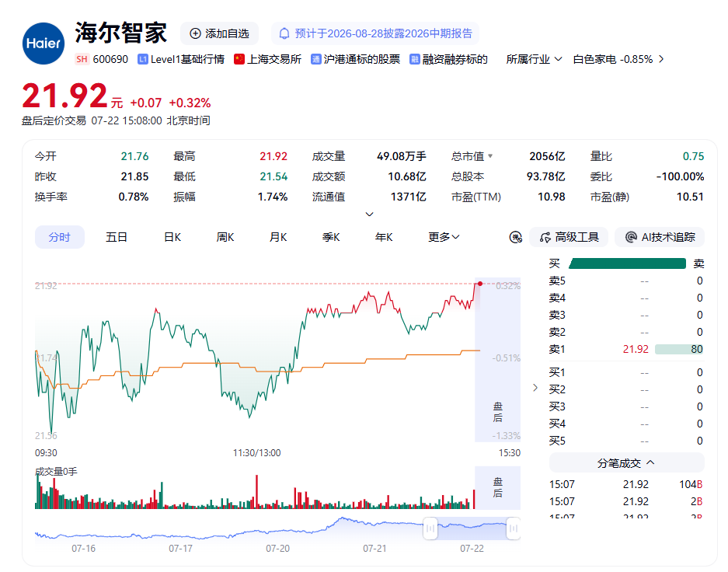Click the 卖1 volume 80
The image size is (728, 572).
click(x=696, y=349)
